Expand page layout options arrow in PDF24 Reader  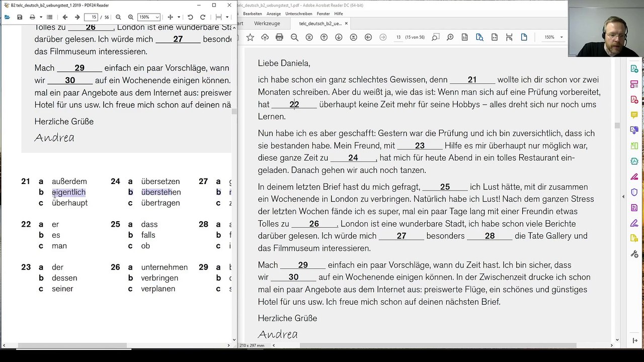pos(226,17)
